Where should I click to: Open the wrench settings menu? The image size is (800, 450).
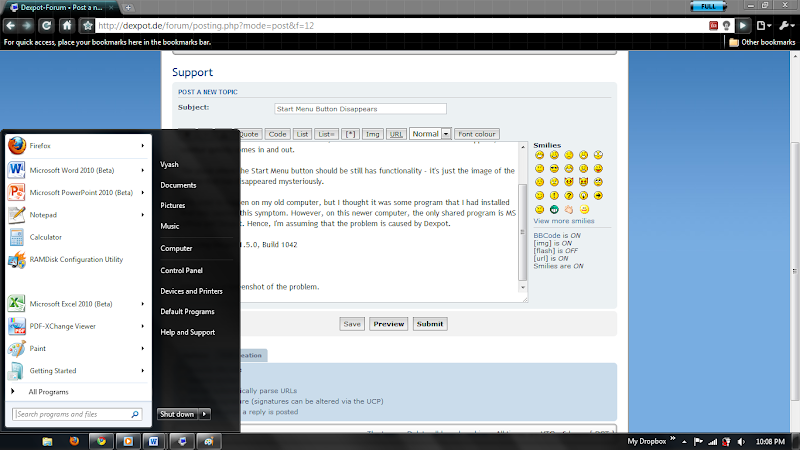click(786, 26)
